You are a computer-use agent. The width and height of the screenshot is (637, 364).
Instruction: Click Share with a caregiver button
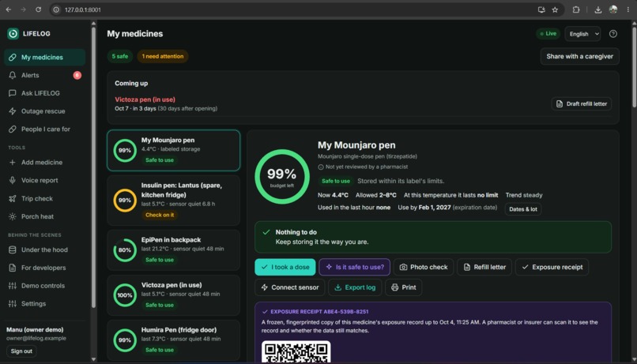click(x=579, y=56)
